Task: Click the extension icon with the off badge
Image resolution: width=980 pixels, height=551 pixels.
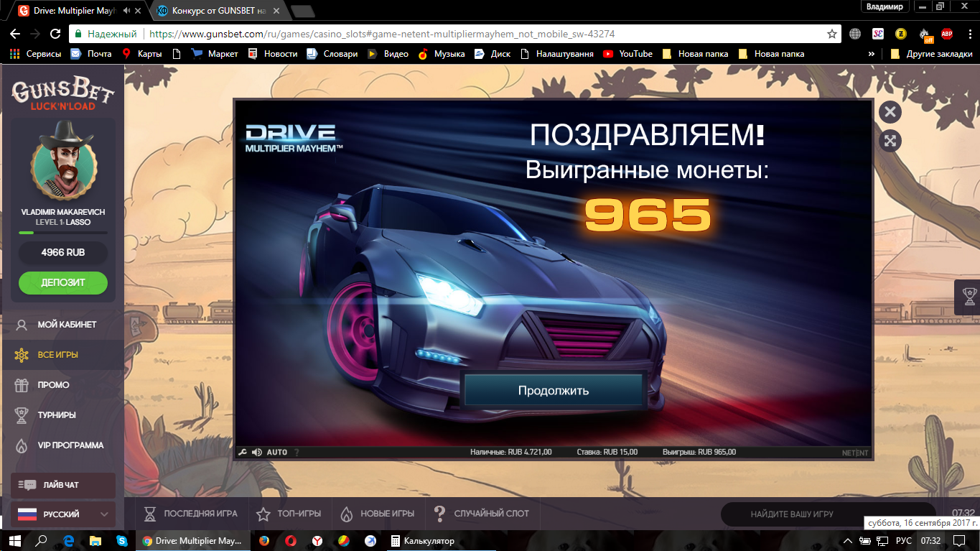Action: coord(924,34)
